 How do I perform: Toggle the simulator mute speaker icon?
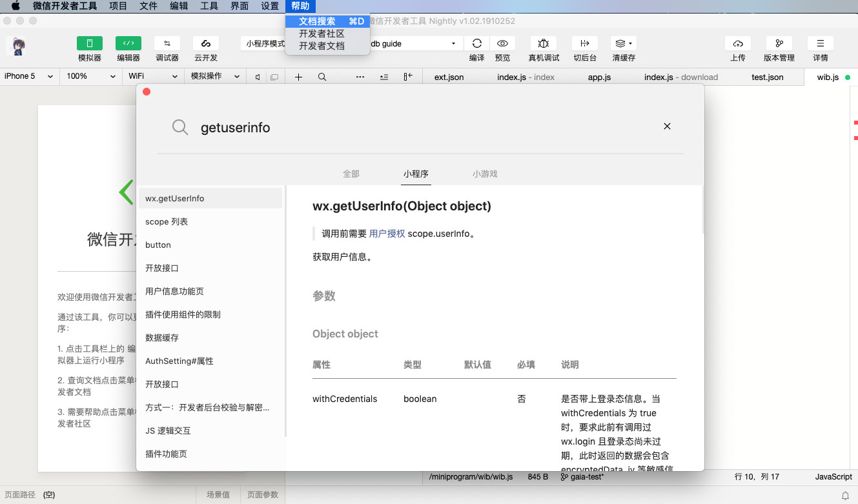point(258,77)
